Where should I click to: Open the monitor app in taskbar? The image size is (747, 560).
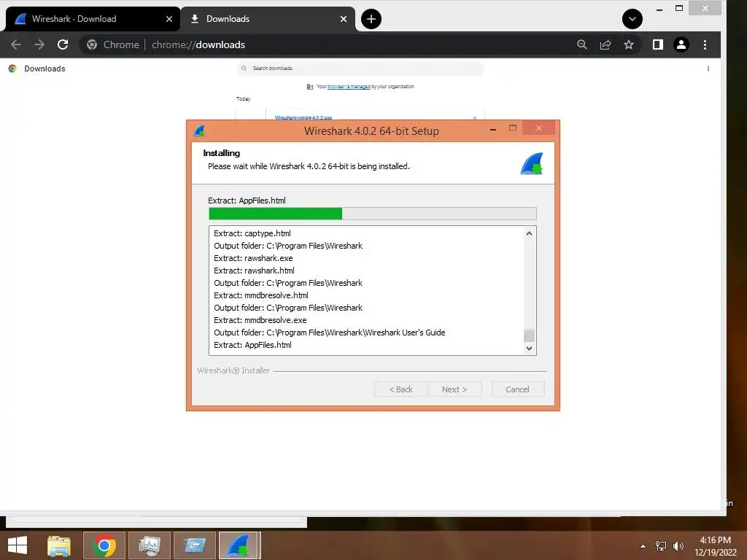150,545
